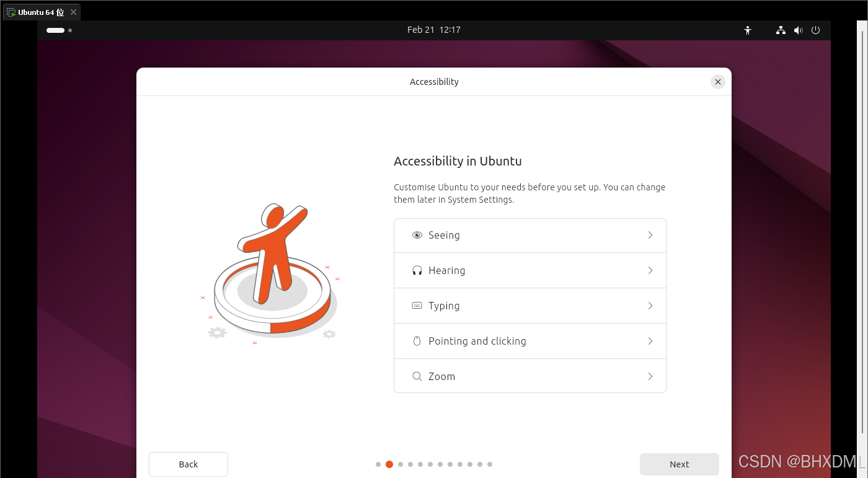Open the accessibility menu in top bar

(x=748, y=30)
